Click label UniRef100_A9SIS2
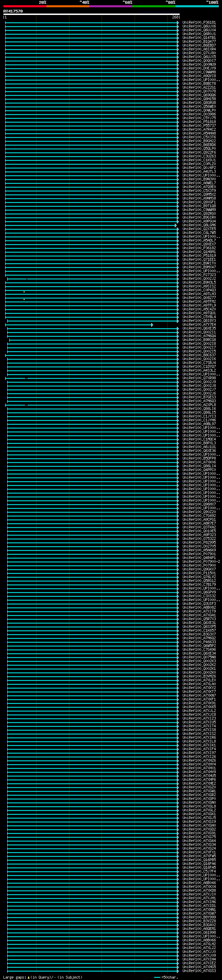Screen dimensions: 222x980 coord(199,286)
